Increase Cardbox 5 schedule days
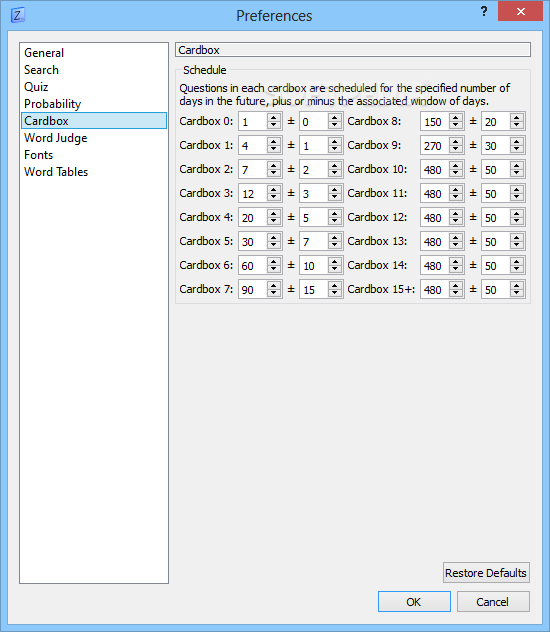550x632 pixels. [274, 237]
